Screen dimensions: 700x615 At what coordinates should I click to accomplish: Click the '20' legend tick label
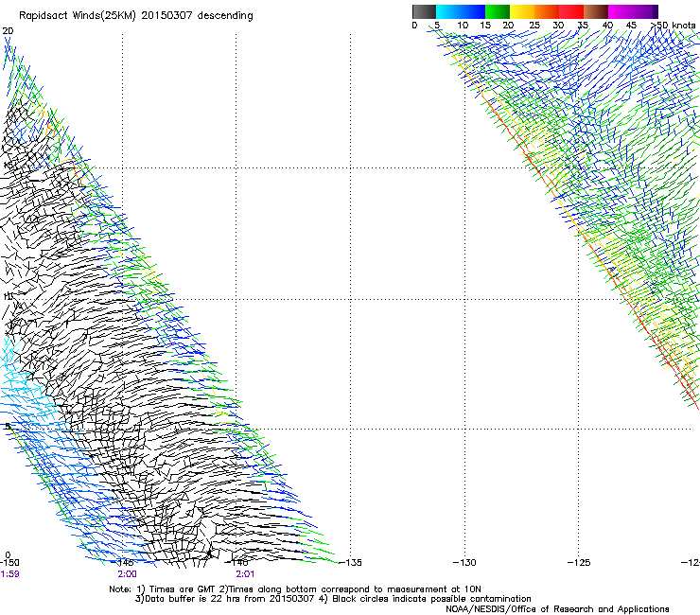click(508, 26)
